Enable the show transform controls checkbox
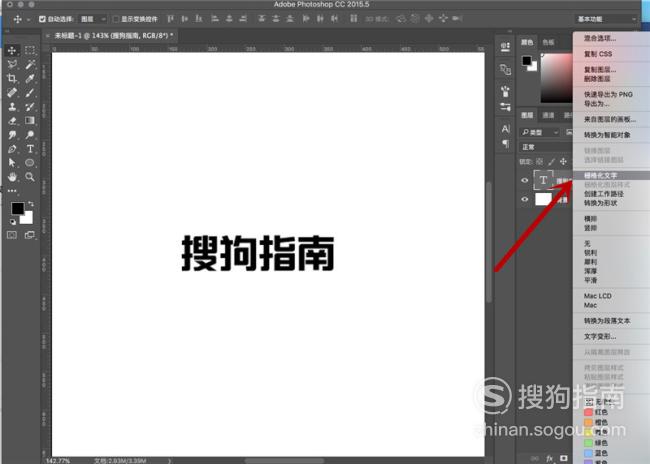 (x=116, y=19)
